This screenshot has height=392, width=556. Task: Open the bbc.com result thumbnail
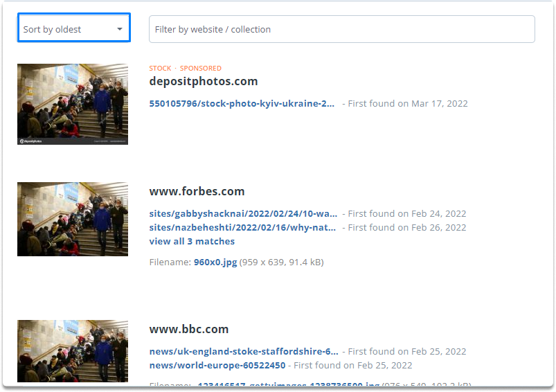click(x=73, y=351)
